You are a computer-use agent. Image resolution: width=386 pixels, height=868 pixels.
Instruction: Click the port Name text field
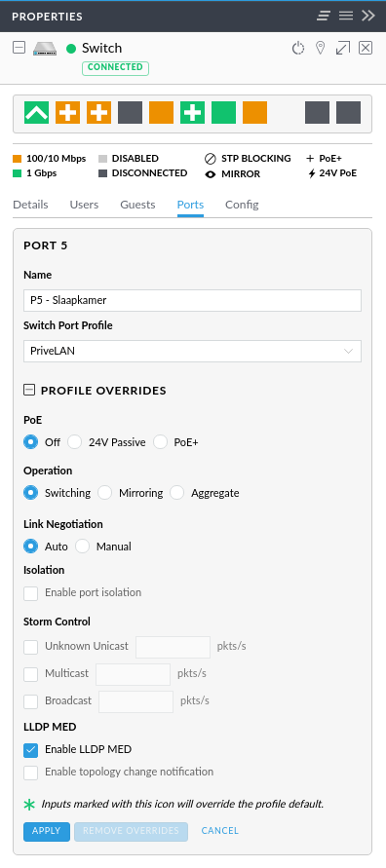[192, 300]
